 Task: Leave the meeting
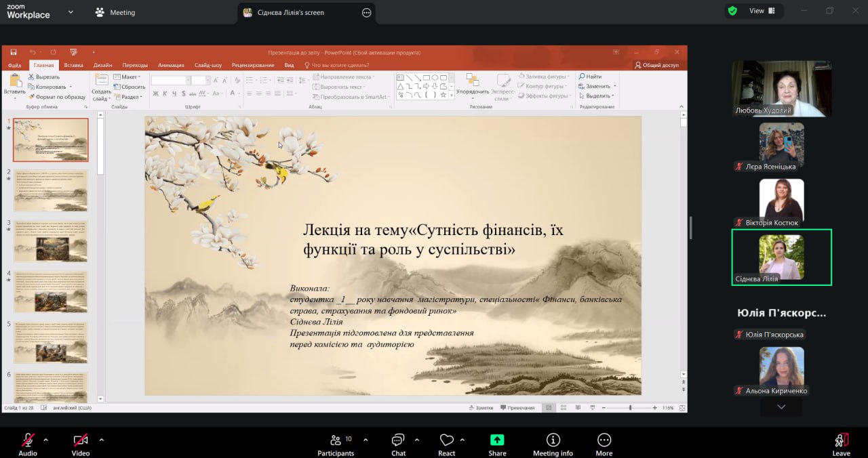pyautogui.click(x=841, y=444)
